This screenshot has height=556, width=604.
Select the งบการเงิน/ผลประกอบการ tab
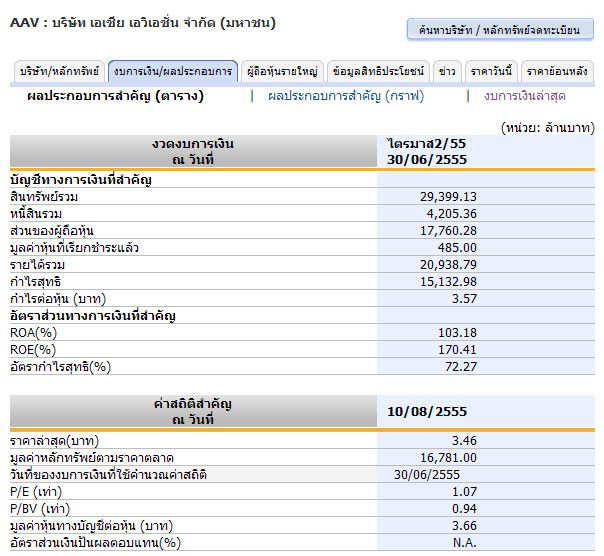coord(173,72)
